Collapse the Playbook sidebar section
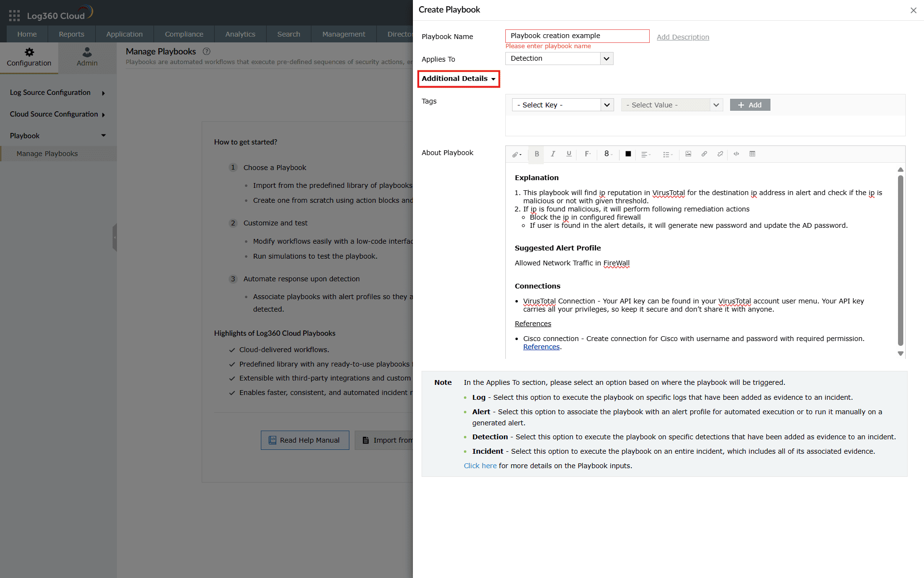The height and width of the screenshot is (578, 924). pyautogui.click(x=58, y=136)
